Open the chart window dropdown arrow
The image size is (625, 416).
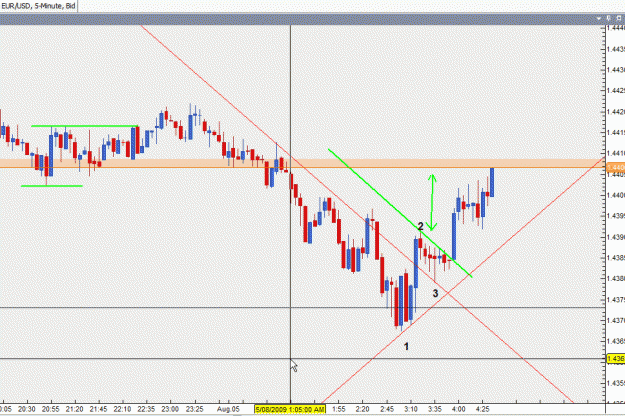pos(599,19)
